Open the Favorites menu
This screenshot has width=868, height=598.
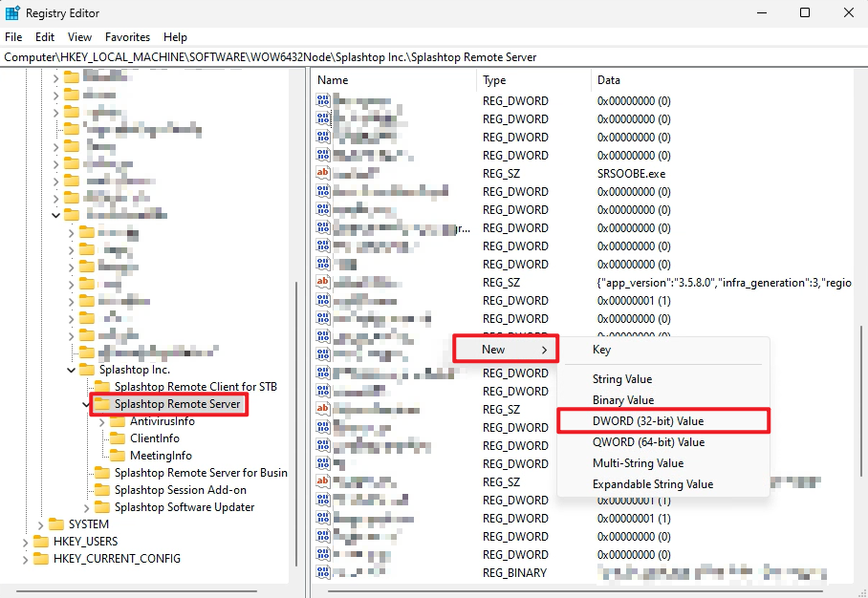[x=127, y=36]
